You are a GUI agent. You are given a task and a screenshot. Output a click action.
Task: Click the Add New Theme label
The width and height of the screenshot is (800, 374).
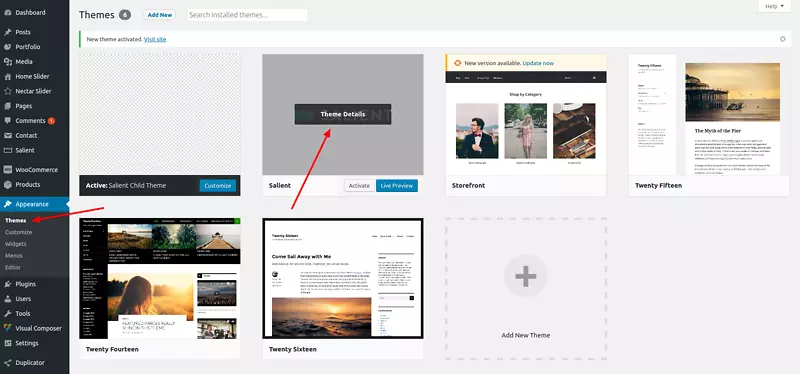pos(526,335)
